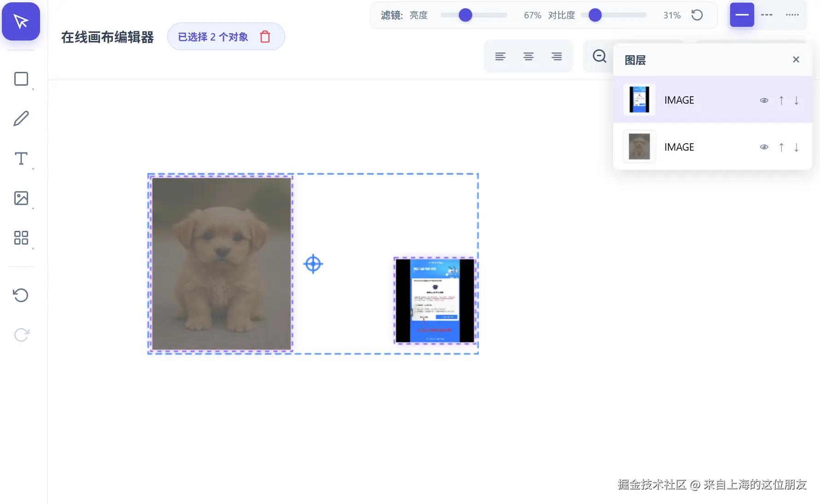This screenshot has height=504, width=820.
Task: Choose the dashed line style
Action: (767, 15)
